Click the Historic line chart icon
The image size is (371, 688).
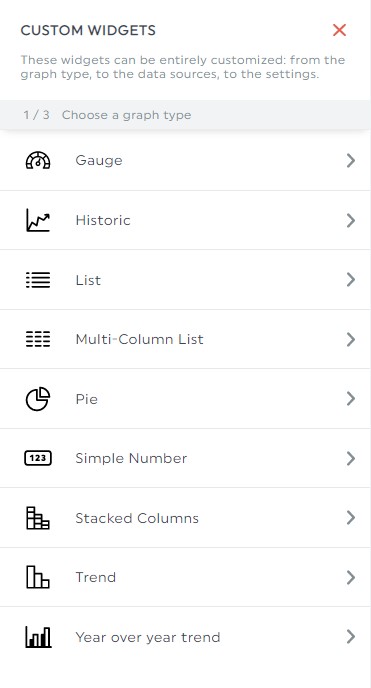(38, 220)
